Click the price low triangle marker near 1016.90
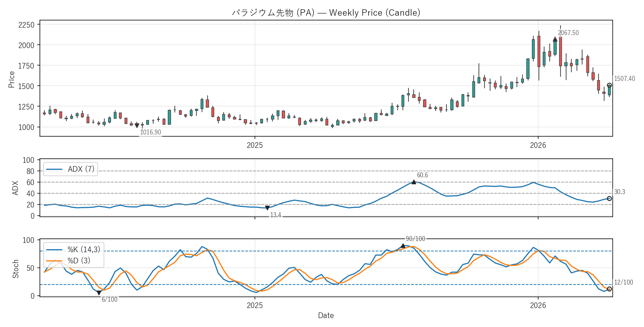 pos(137,126)
